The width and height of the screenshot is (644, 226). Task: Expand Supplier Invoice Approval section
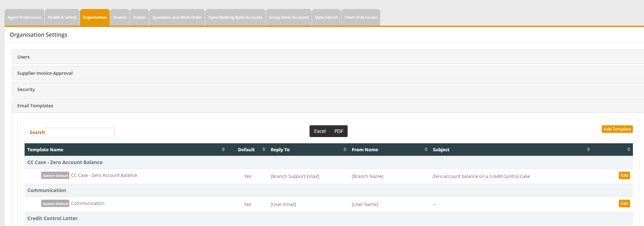[328, 73]
